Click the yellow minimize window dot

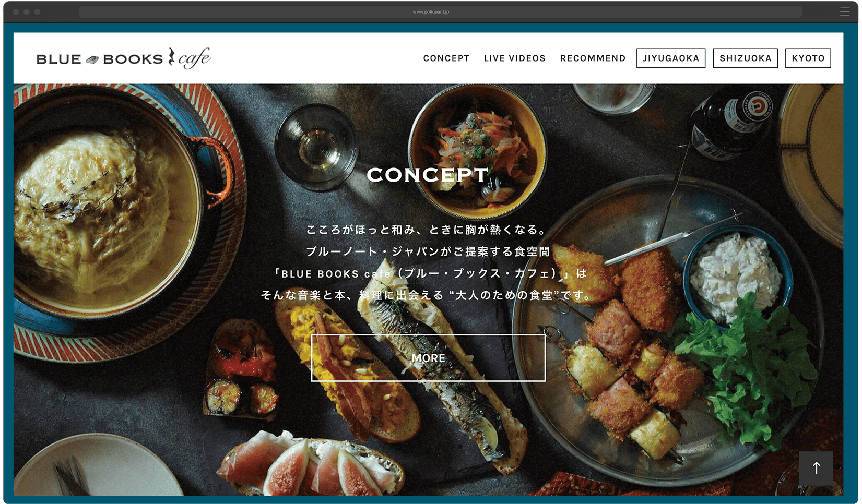tap(26, 11)
